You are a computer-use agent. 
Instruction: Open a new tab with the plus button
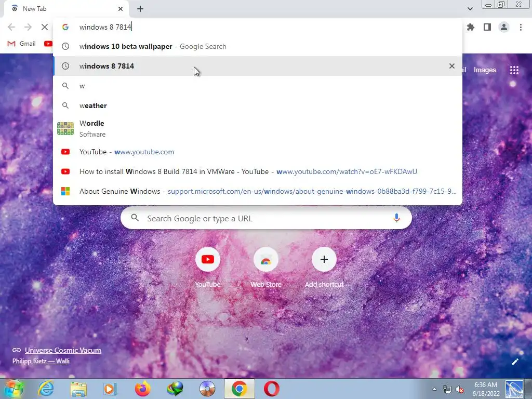[x=140, y=9]
